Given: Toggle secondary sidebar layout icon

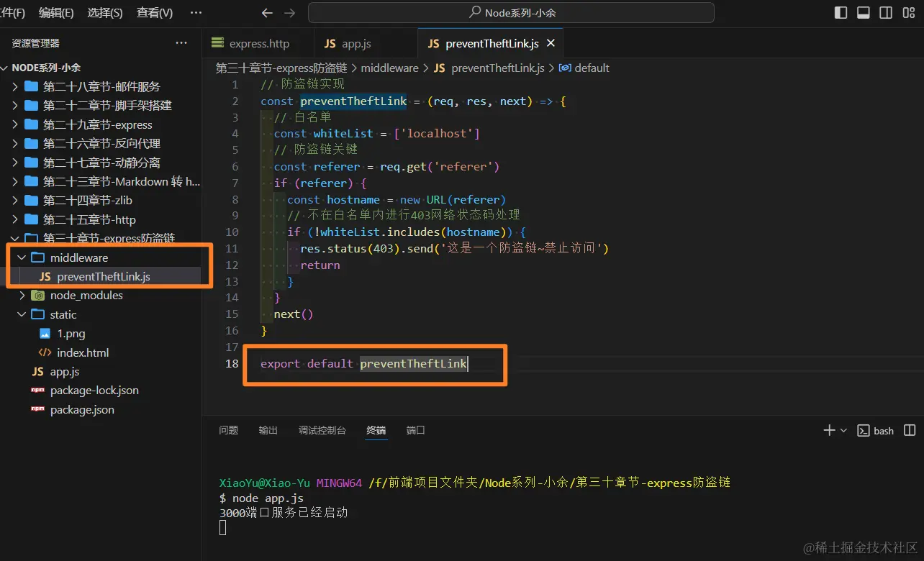Looking at the screenshot, I should [886, 13].
